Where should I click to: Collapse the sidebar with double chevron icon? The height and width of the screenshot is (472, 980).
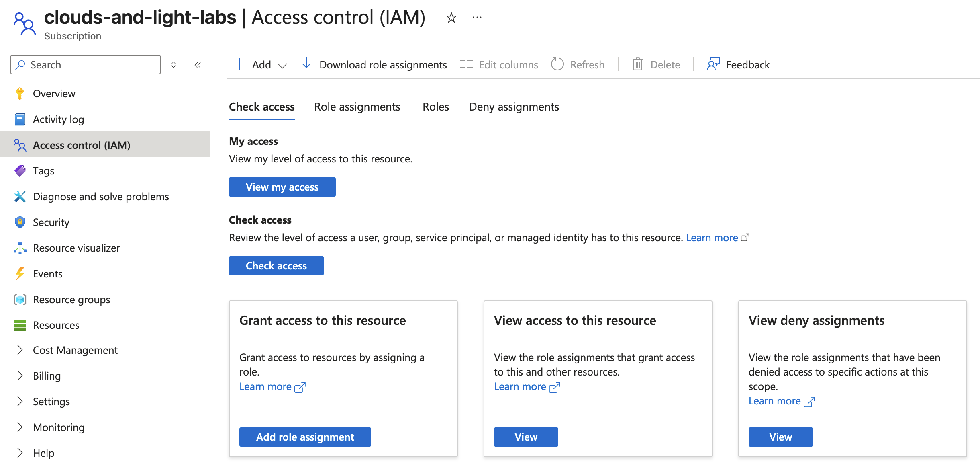click(198, 65)
